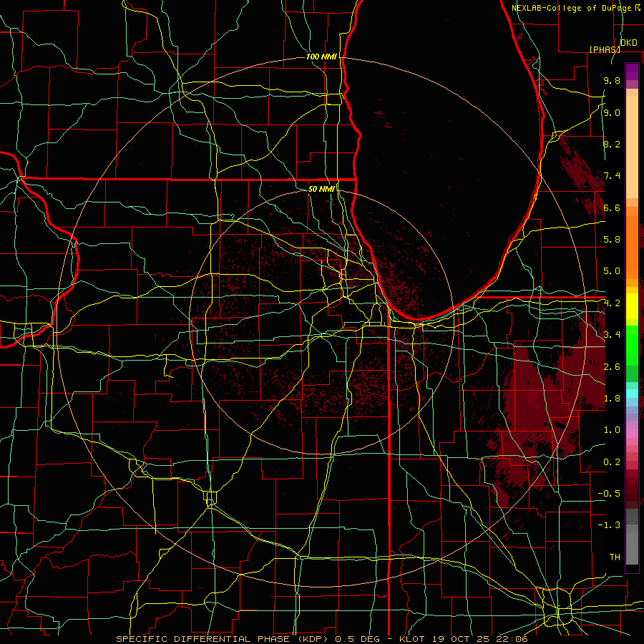Click the -0.5 scale value
The image size is (644, 644).
click(x=609, y=494)
